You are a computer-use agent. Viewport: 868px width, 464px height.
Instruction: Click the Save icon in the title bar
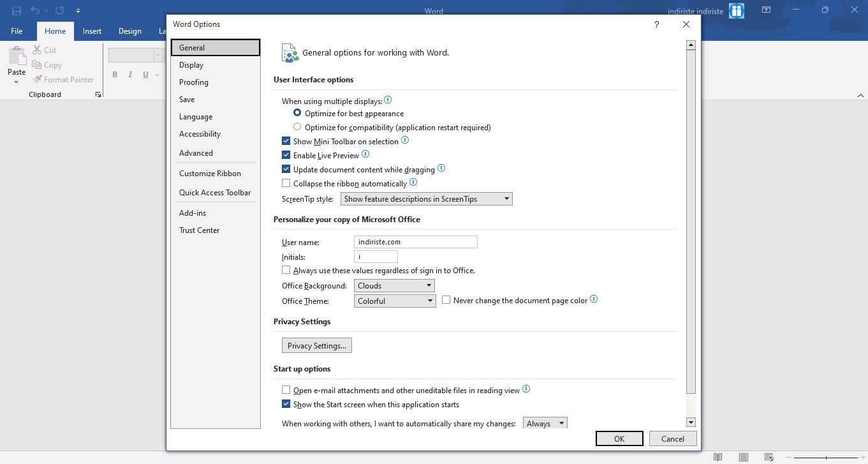coord(17,11)
